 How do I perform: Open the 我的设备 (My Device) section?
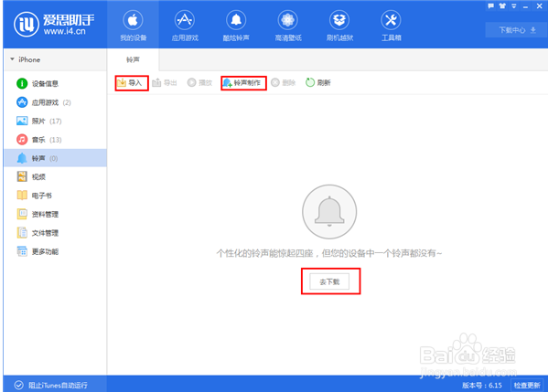pyautogui.click(x=133, y=26)
